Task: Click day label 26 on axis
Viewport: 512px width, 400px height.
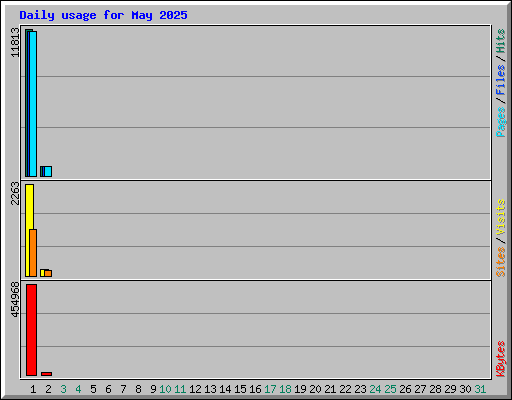Action: [405, 389]
